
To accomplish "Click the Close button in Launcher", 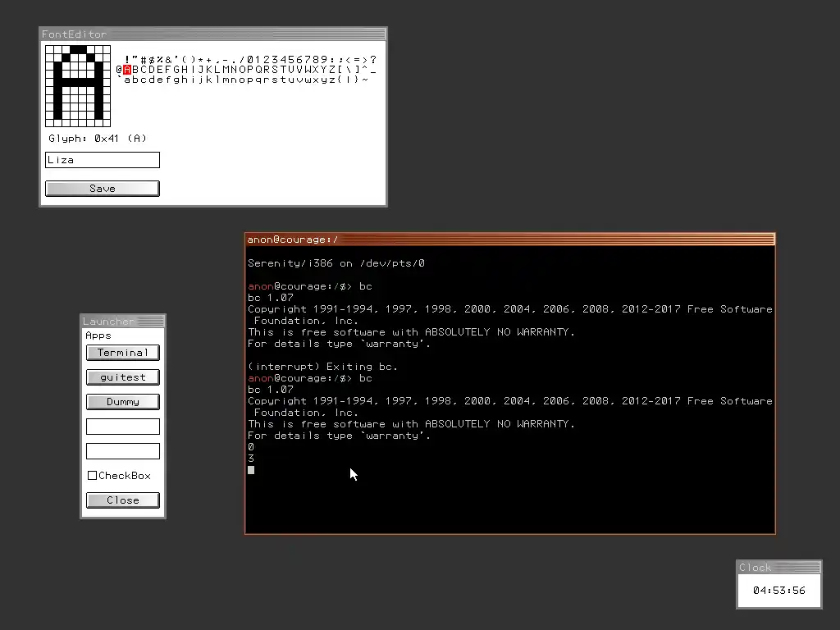I will coord(123,500).
